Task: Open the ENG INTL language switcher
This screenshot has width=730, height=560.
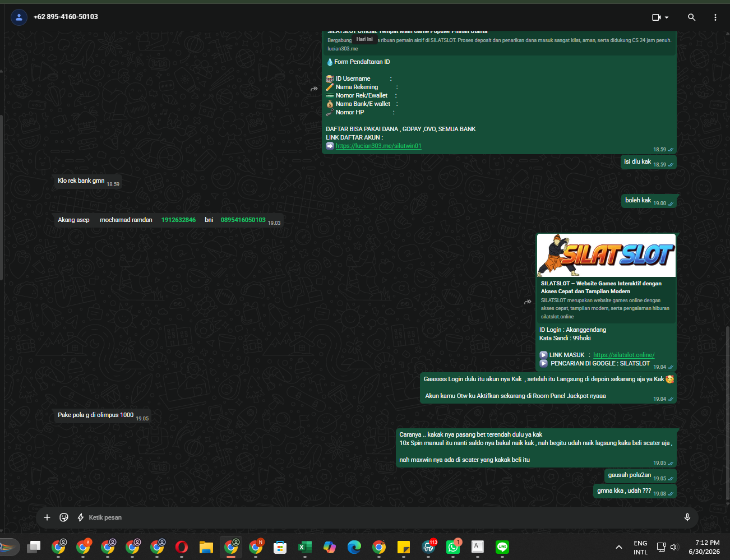Action: pos(640,548)
